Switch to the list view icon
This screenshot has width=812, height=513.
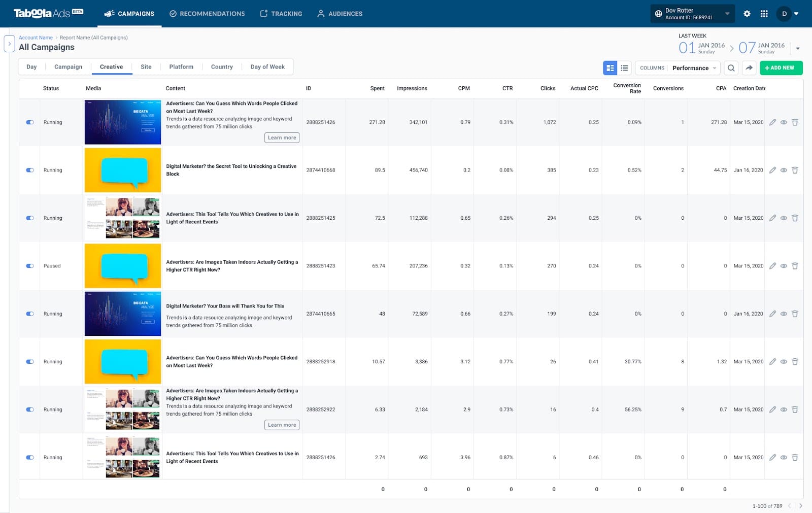click(624, 68)
